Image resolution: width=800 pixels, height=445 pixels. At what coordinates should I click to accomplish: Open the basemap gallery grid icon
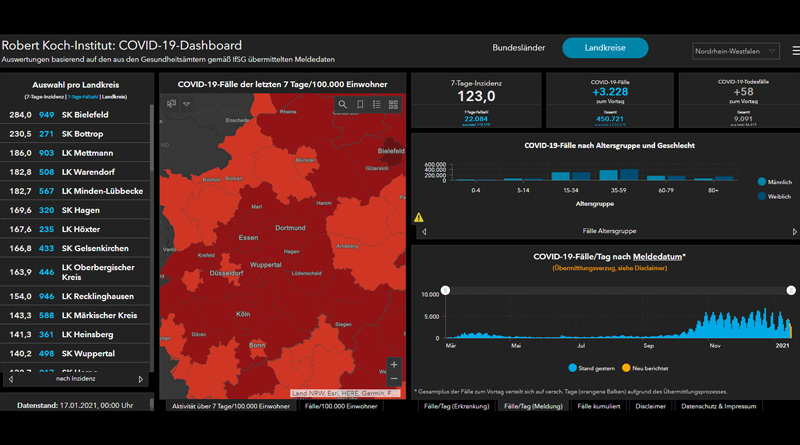point(393,104)
